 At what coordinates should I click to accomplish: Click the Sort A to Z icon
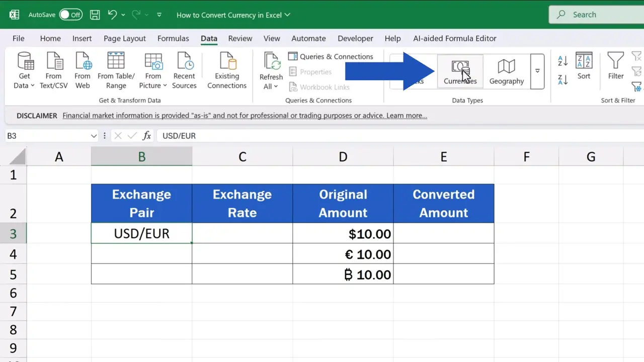click(562, 61)
